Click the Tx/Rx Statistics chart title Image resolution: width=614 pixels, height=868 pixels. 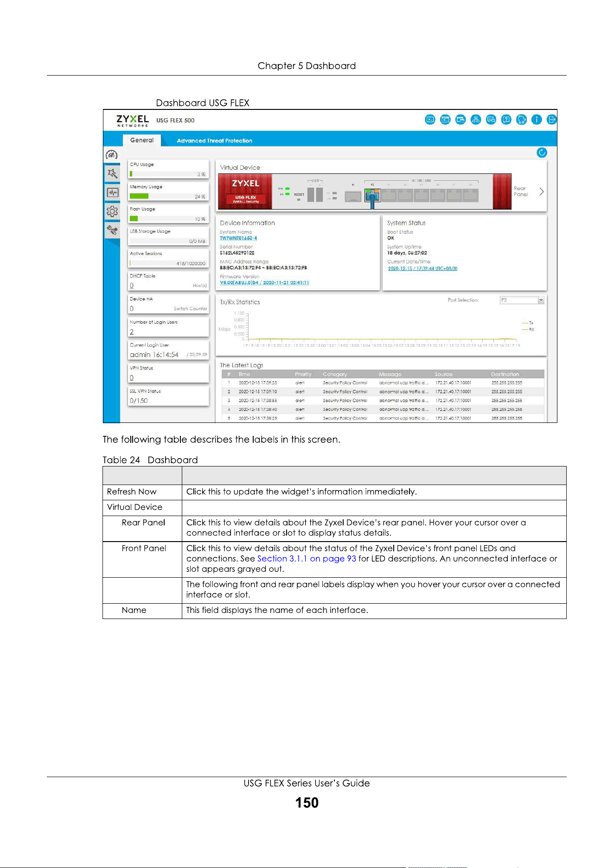[240, 302]
